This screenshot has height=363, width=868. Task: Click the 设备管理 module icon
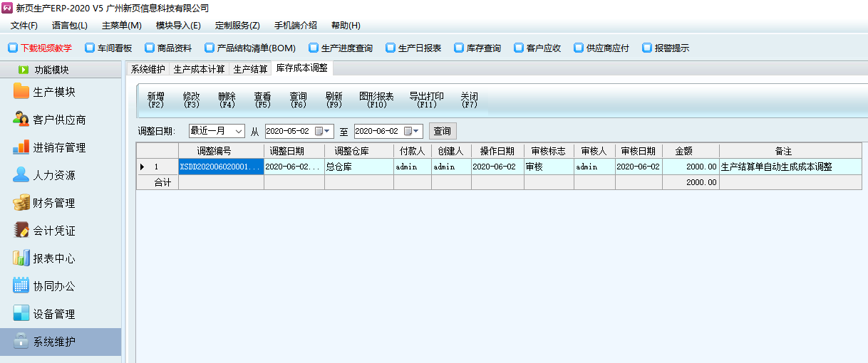tap(21, 314)
